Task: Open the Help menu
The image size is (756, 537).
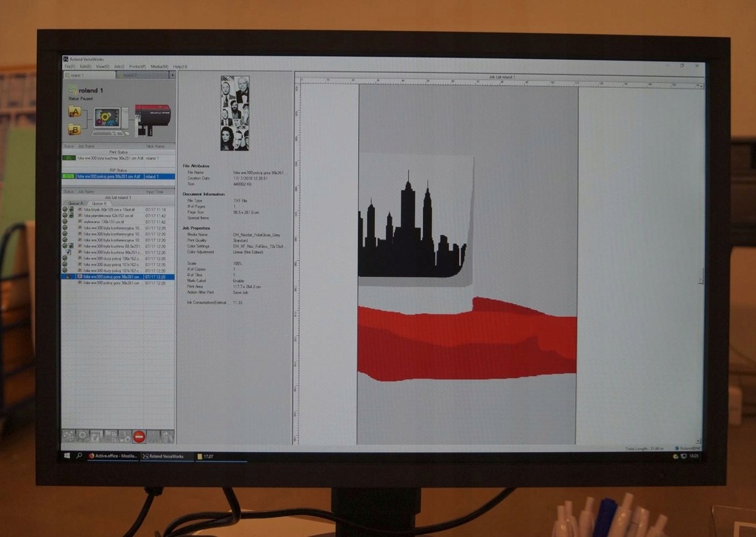Action: click(x=180, y=66)
